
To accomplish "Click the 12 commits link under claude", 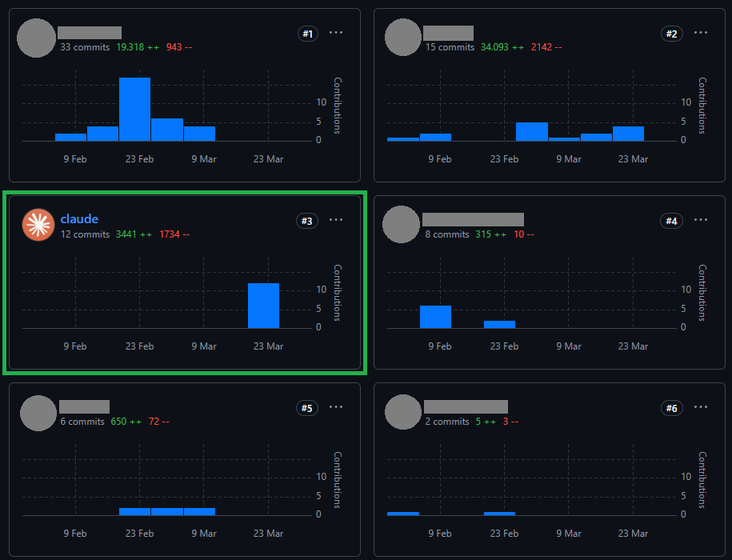I will (x=85, y=234).
